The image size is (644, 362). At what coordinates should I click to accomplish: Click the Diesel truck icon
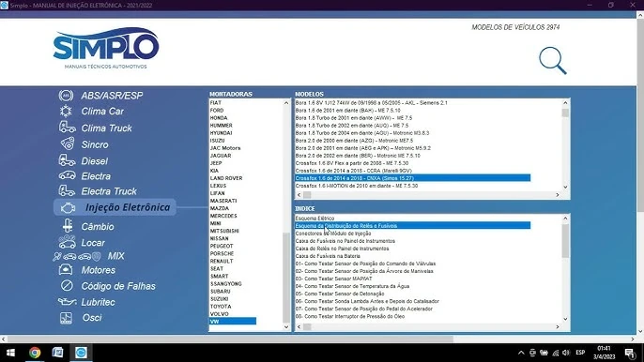[x=67, y=160]
